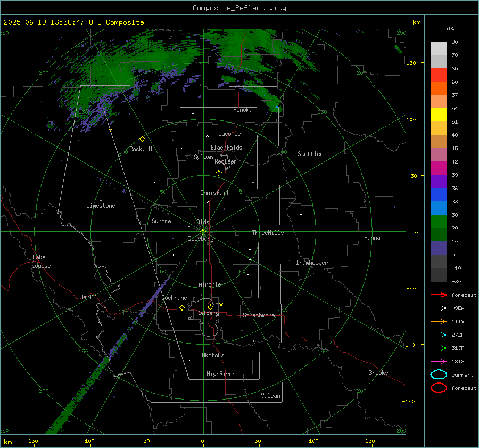Select the bright yellow swatch in dBZ scale
Image resolution: width=479 pixels, height=448 pixels.
(439, 115)
